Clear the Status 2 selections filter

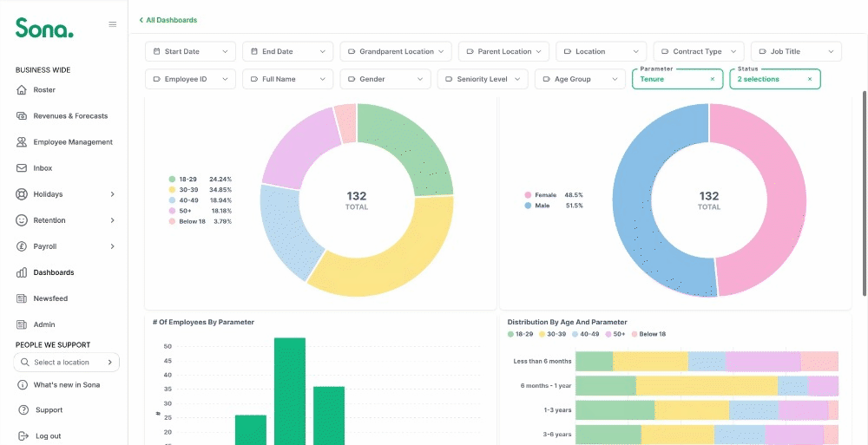810,79
